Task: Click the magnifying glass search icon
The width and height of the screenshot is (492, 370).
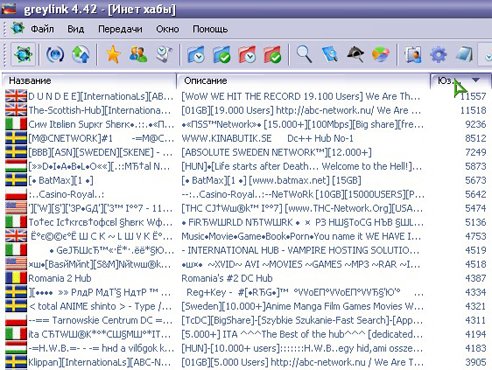Action: coord(304,54)
